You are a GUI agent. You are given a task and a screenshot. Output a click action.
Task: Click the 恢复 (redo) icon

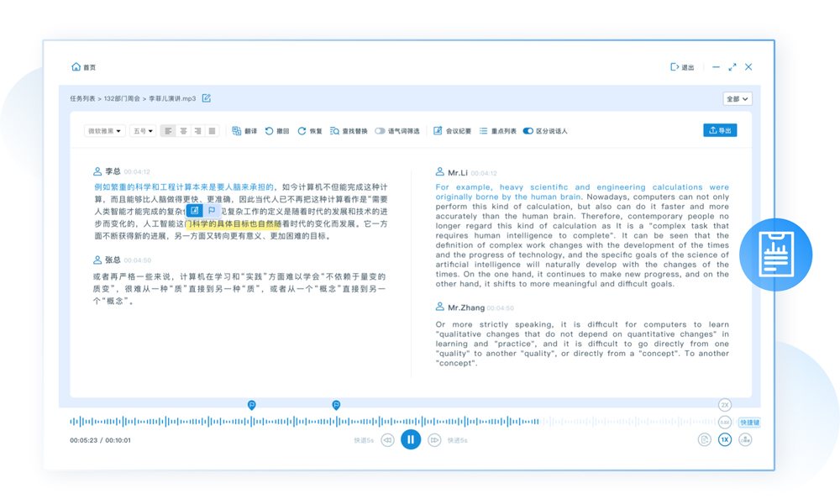coord(309,131)
